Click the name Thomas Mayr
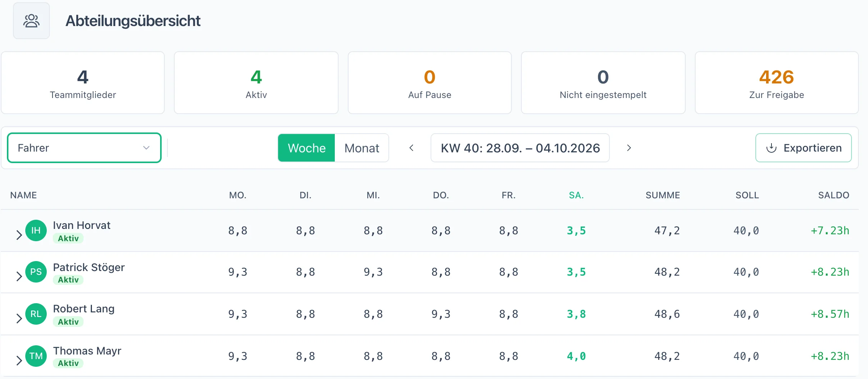This screenshot has height=379, width=868. (87, 351)
